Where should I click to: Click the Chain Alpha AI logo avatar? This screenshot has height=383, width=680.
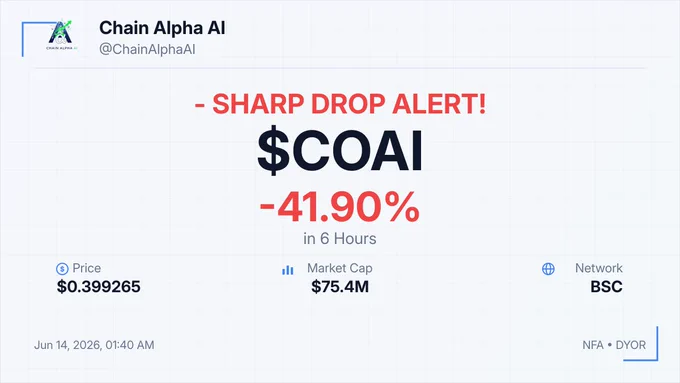pos(61,36)
